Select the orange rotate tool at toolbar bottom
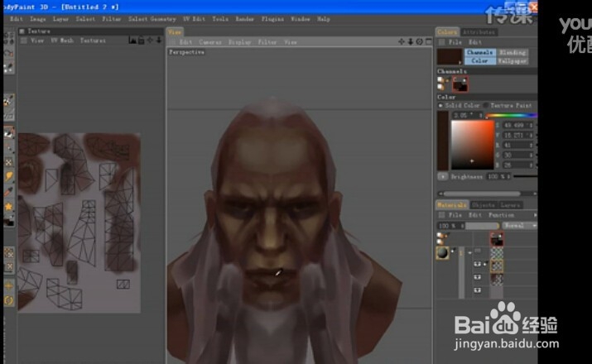 8,300
